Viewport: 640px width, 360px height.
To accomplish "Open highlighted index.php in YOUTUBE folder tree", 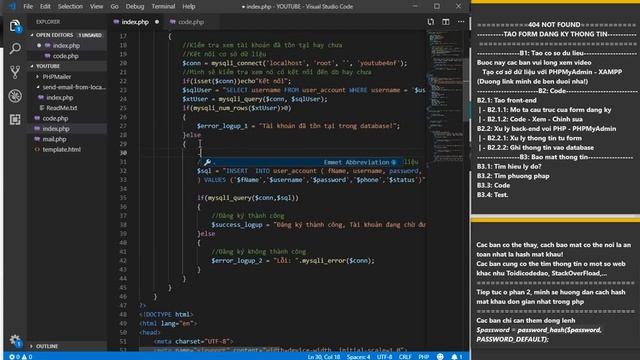I will click(x=56, y=129).
